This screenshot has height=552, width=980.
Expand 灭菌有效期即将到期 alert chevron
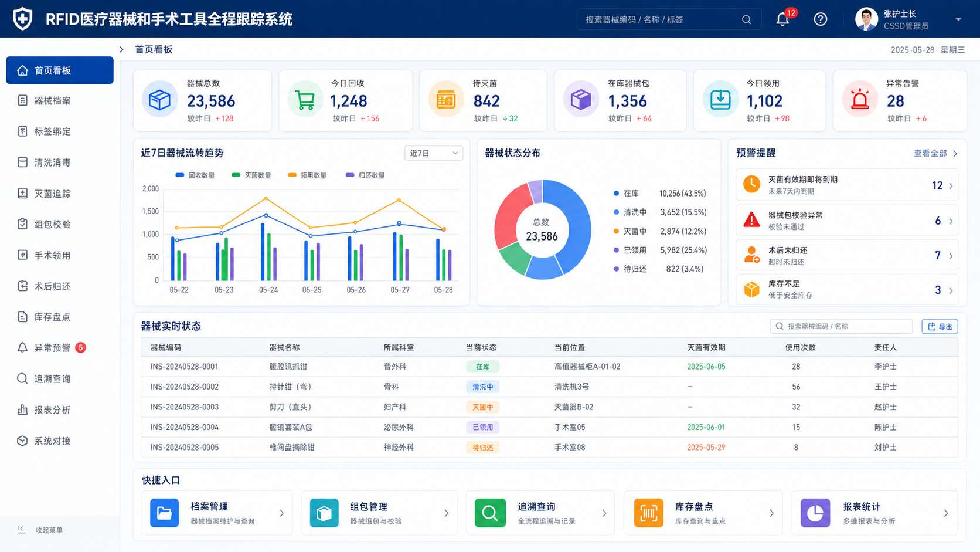point(951,186)
